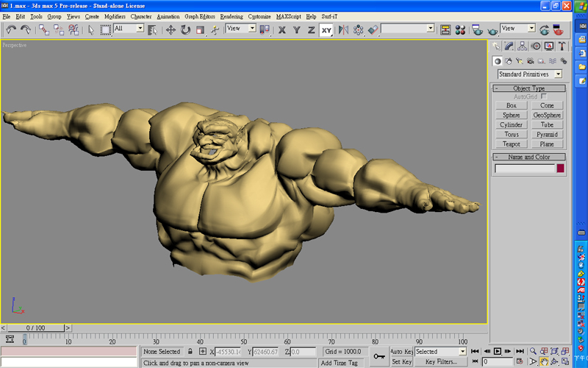Open the Modifiers menu
588x368 pixels.
pos(115,16)
